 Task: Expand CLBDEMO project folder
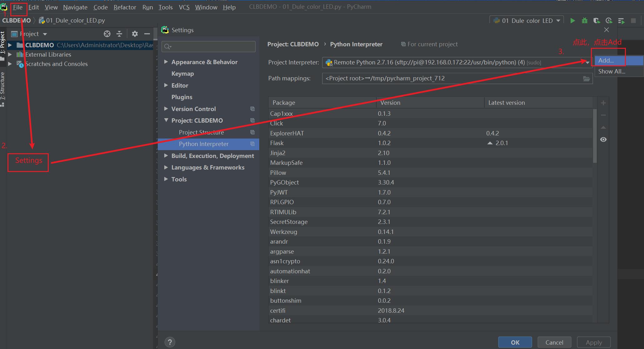10,45
